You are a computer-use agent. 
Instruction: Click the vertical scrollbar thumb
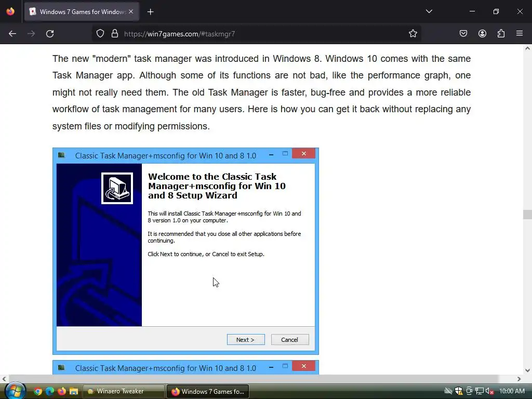pyautogui.click(x=527, y=215)
